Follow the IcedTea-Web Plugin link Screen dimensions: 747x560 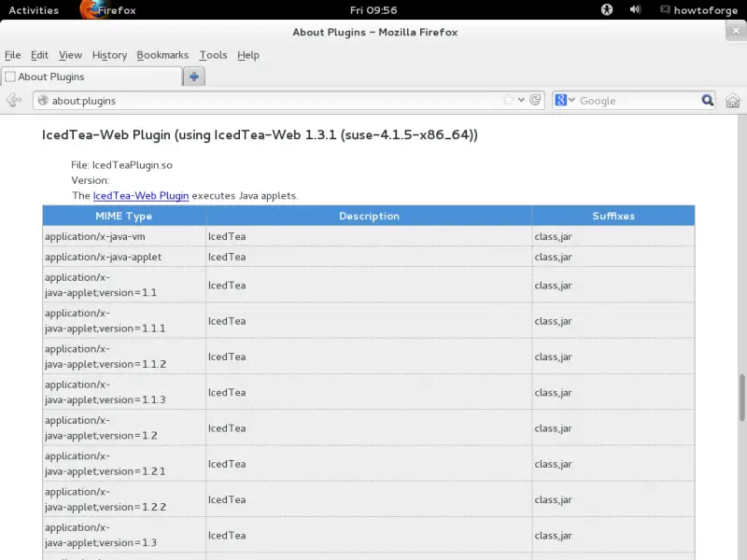pyautogui.click(x=141, y=196)
